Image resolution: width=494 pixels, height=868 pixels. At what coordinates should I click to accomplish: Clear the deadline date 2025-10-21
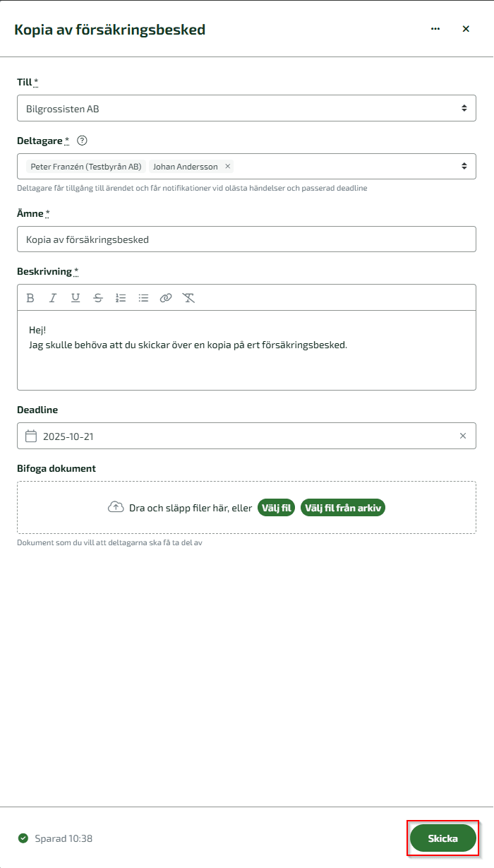pyautogui.click(x=463, y=436)
